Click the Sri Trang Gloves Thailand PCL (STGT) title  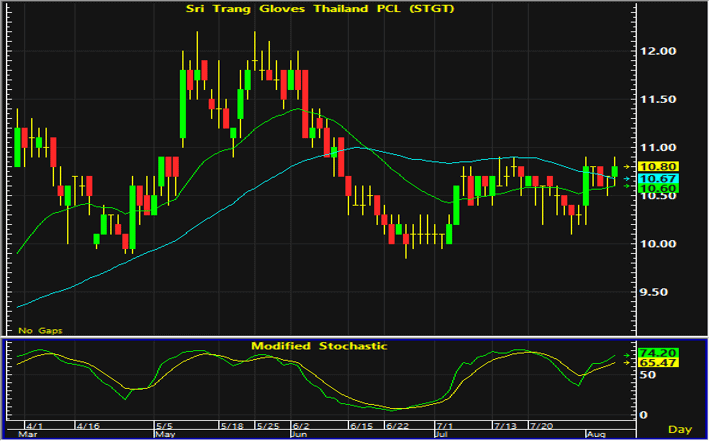pos(320,9)
